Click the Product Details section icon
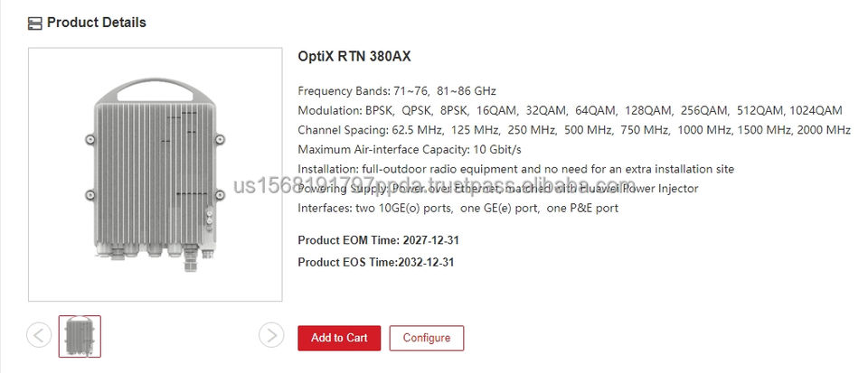 tap(35, 23)
